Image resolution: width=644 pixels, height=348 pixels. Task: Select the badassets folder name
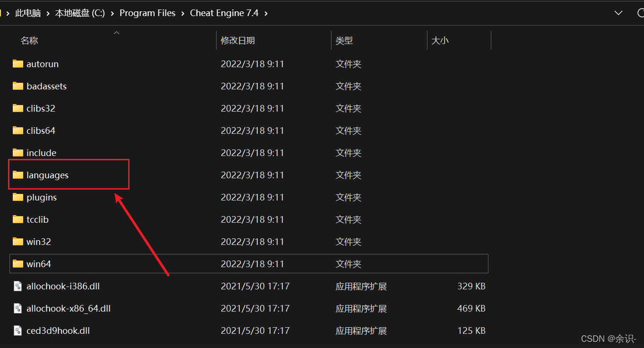[x=46, y=86]
